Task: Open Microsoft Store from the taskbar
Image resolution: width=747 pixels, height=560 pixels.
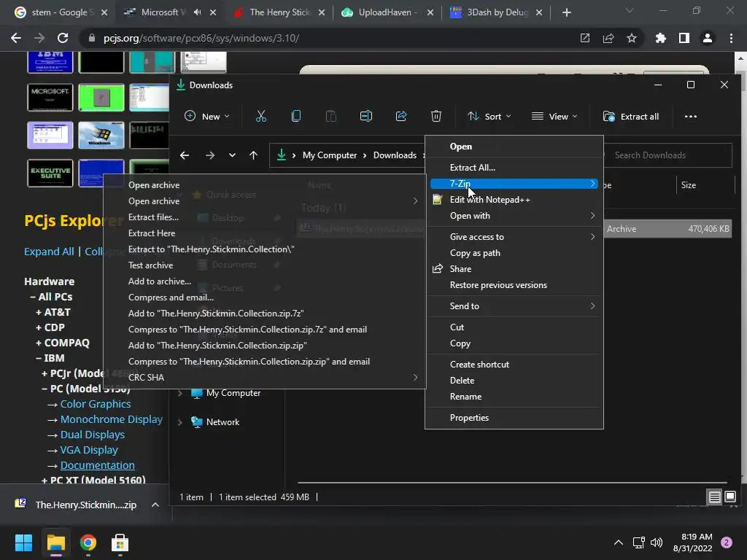Action: click(120, 542)
